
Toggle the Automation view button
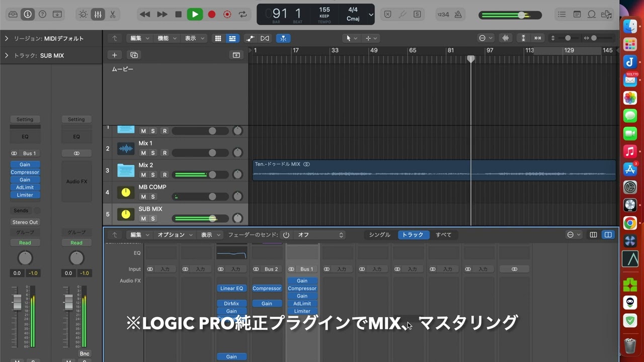[250, 38]
